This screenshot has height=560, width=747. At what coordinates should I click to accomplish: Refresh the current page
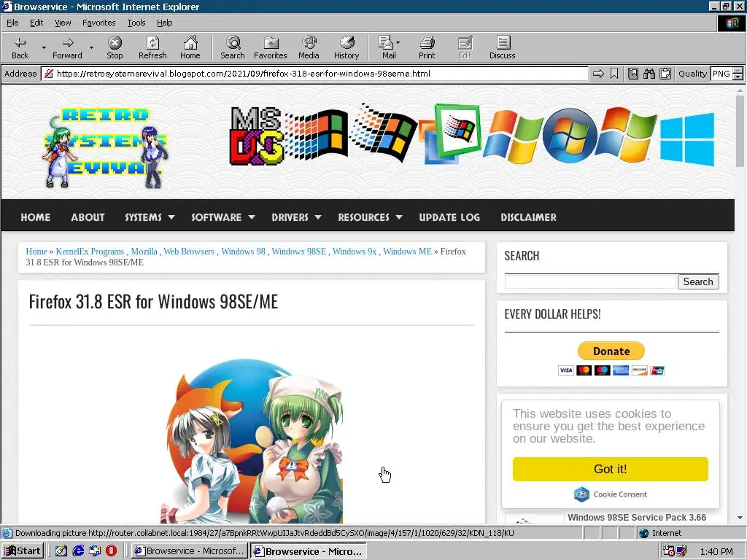click(152, 47)
